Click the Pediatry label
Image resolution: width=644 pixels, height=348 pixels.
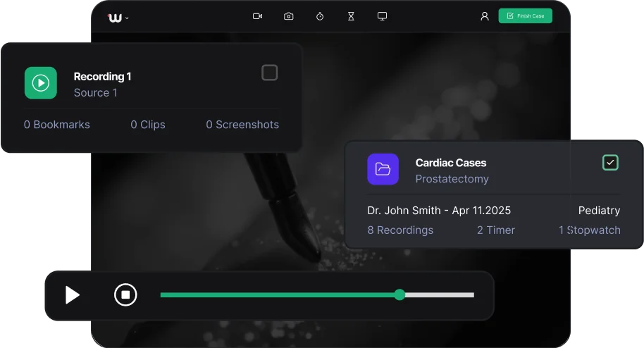click(x=599, y=211)
